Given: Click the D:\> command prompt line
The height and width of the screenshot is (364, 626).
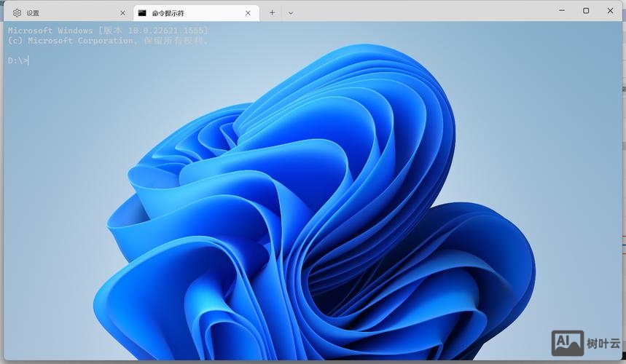Looking at the screenshot, I should (18, 60).
